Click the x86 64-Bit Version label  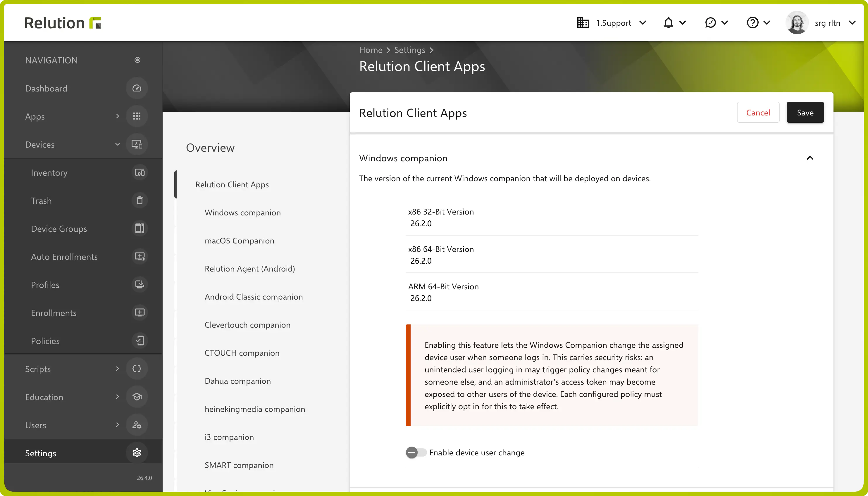click(x=441, y=249)
